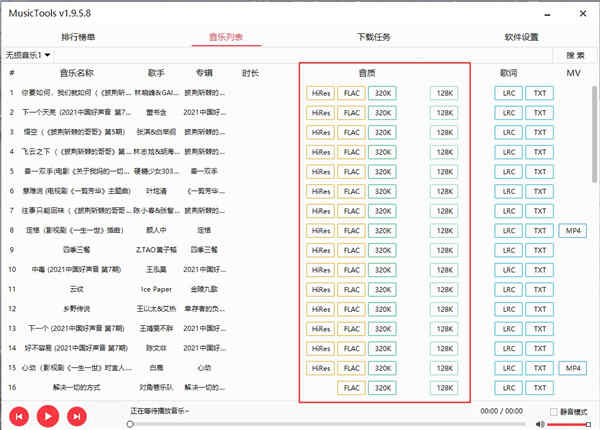Download HiRes for Ice Paper's song 11
Image resolution: width=600 pixels, height=430 pixels.
(x=321, y=290)
